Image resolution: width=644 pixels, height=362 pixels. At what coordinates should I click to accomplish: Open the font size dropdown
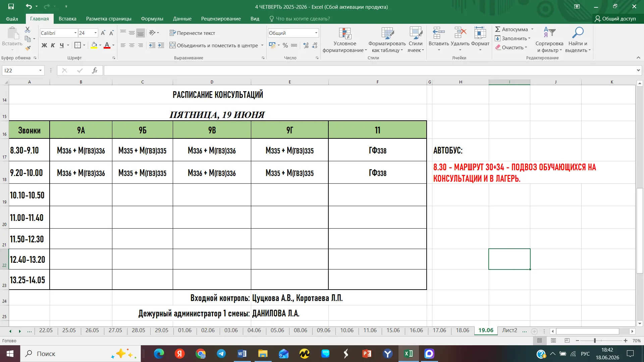coord(96,33)
